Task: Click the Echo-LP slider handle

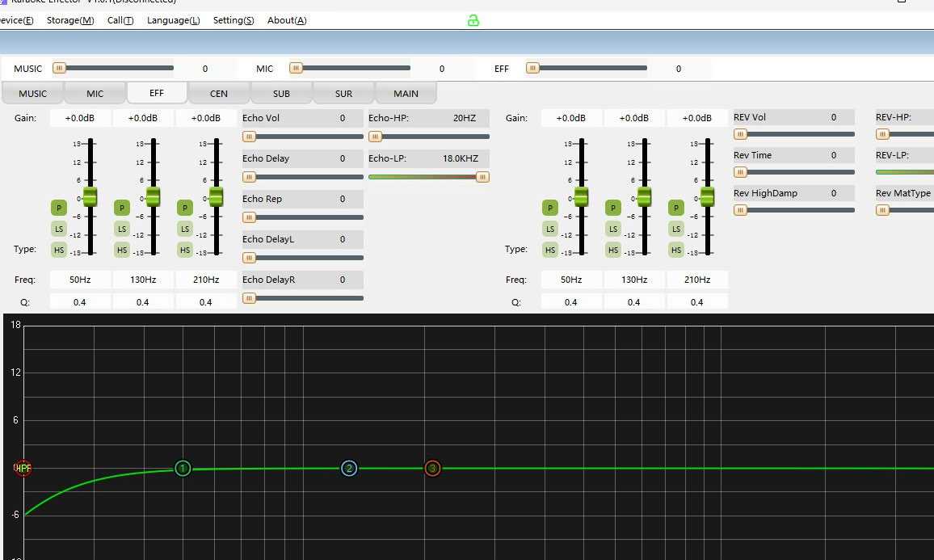Action: (x=482, y=177)
